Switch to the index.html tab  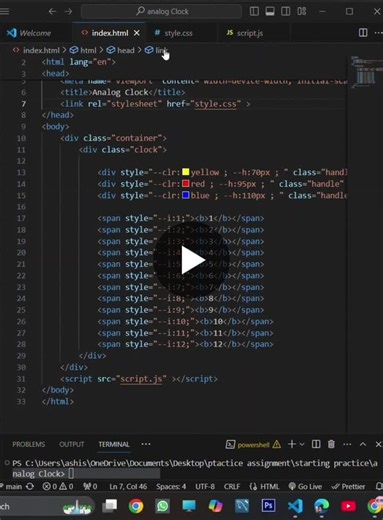point(110,33)
